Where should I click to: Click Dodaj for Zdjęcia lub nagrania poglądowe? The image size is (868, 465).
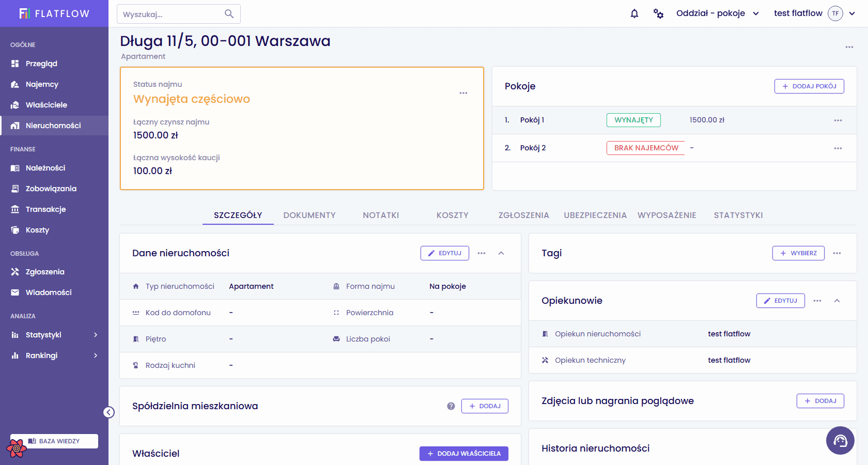pyautogui.click(x=820, y=401)
